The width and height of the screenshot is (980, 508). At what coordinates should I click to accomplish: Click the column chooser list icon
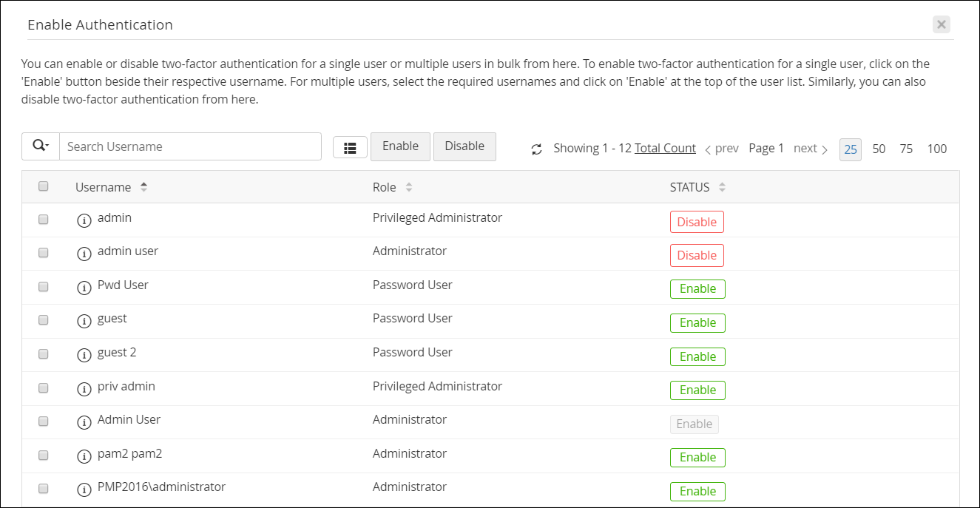[x=350, y=147]
